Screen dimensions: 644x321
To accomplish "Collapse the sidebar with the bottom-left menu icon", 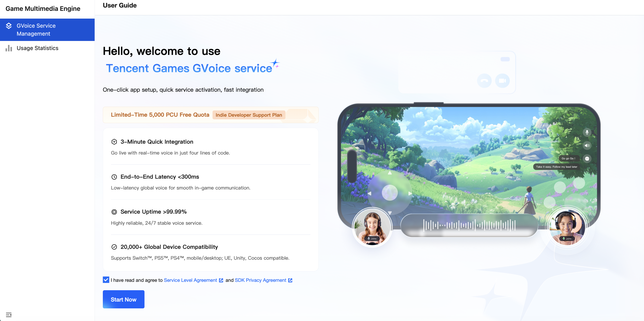I will pos(9,315).
